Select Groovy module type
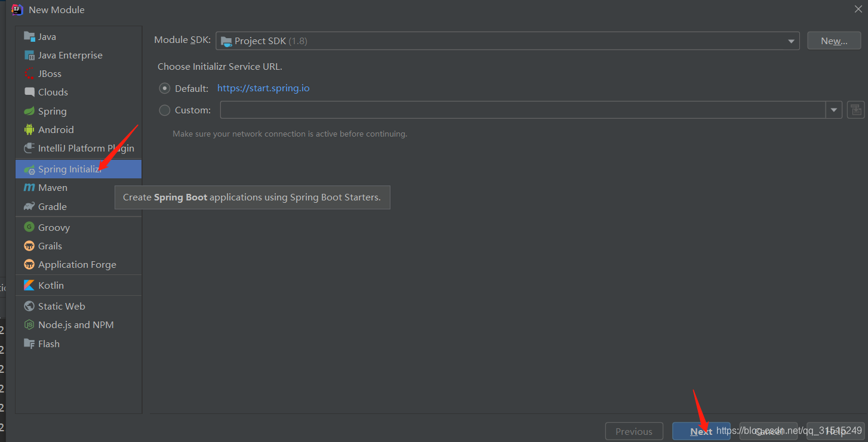Viewport: 868px width, 442px height. coord(79,227)
